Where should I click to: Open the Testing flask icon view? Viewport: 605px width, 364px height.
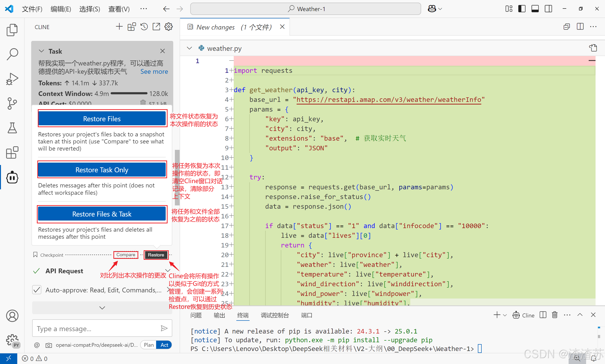click(12, 128)
